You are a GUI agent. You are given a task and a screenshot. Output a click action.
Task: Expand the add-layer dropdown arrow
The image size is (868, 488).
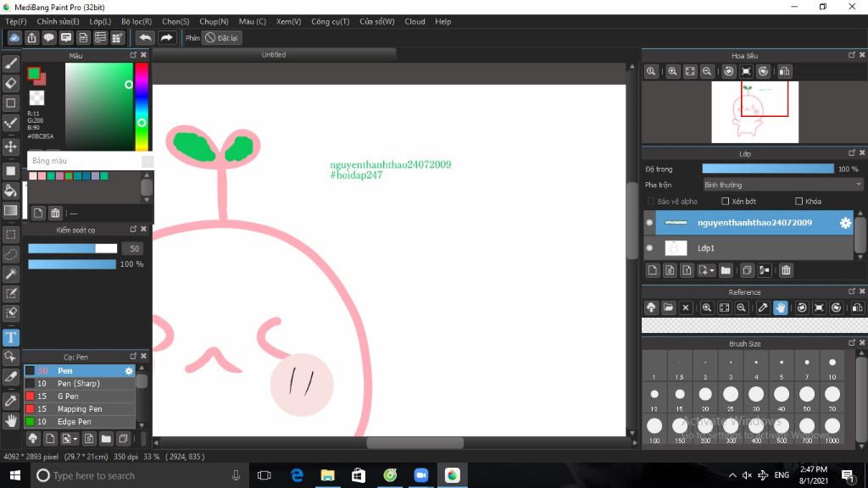pyautogui.click(x=712, y=270)
